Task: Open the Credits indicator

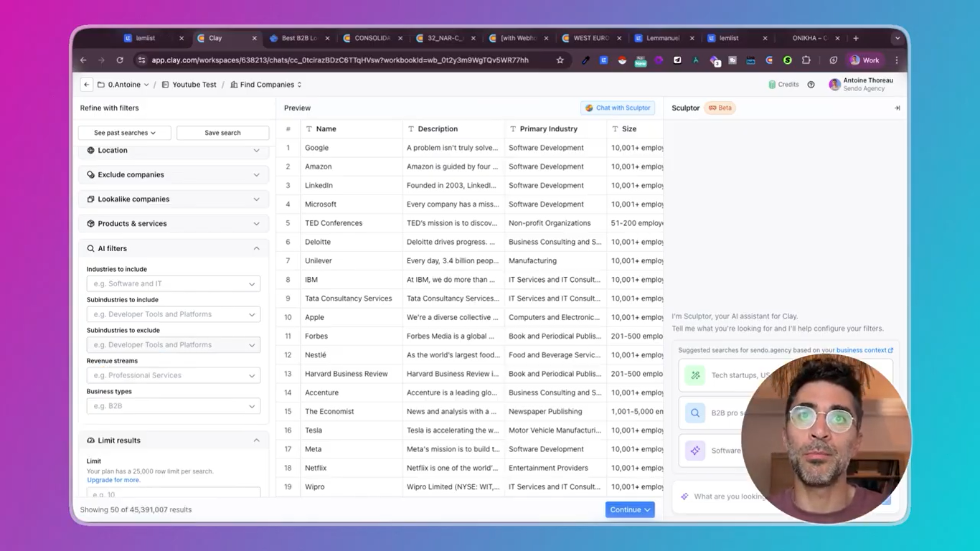Action: [x=783, y=85]
